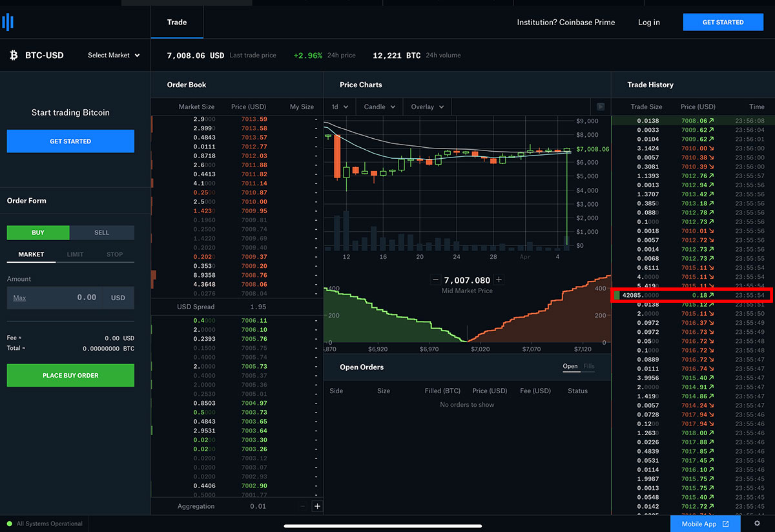Click the Coinbase Pro logo icon

[8, 22]
